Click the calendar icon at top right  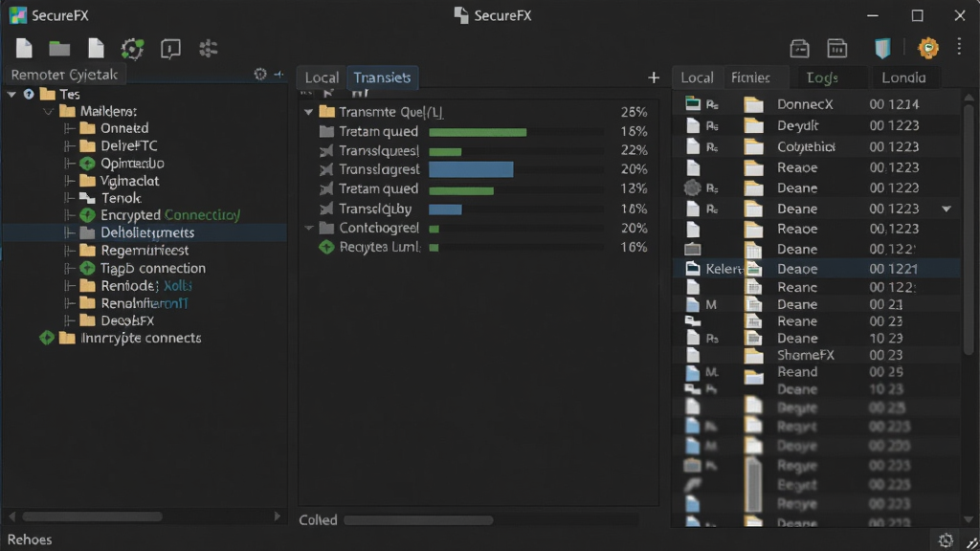tap(836, 48)
